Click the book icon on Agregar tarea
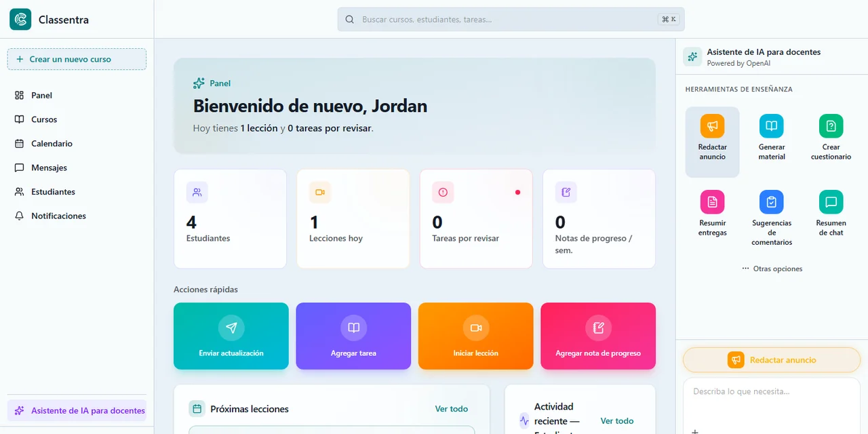This screenshot has height=434, width=868. point(353,328)
